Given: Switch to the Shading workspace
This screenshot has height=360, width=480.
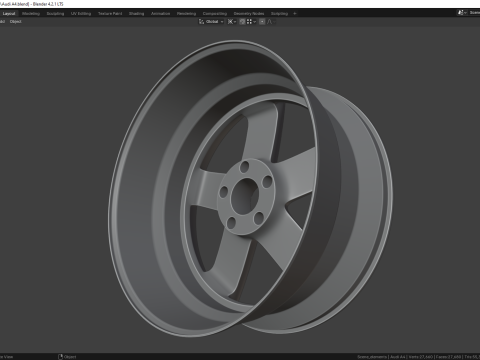Looking at the screenshot, I should (x=137, y=14).
